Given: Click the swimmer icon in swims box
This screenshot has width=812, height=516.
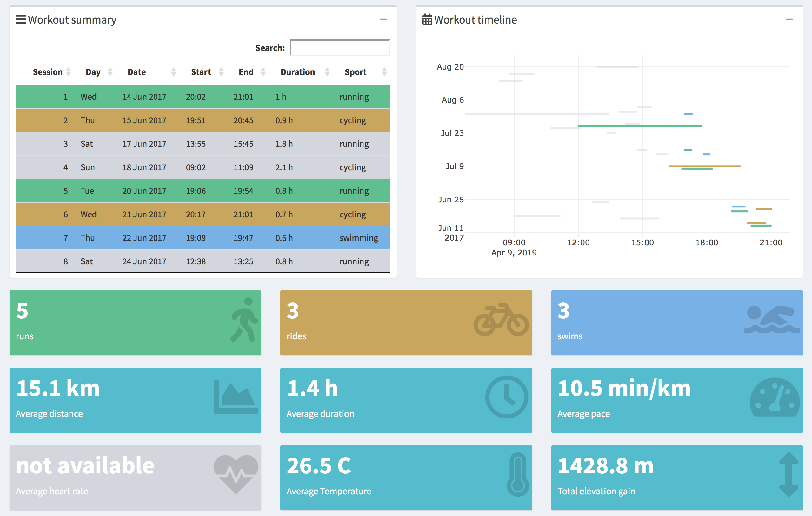Looking at the screenshot, I should click(x=772, y=320).
